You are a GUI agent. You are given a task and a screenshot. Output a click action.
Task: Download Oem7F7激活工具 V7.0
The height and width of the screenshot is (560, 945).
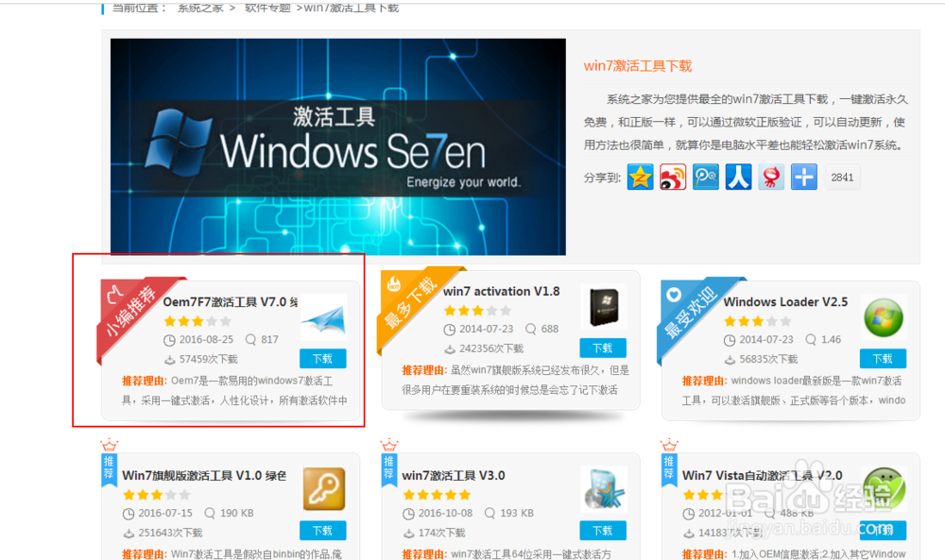tap(323, 359)
